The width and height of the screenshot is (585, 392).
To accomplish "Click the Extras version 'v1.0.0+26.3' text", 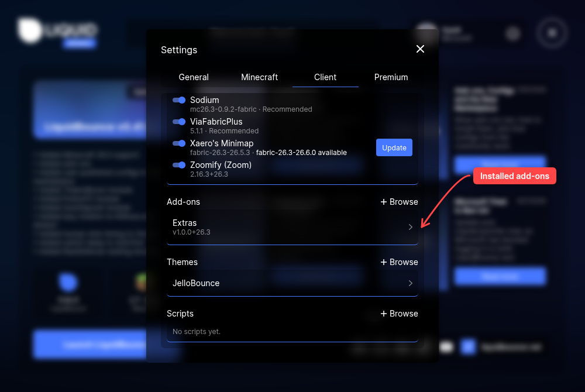I will [x=191, y=232].
